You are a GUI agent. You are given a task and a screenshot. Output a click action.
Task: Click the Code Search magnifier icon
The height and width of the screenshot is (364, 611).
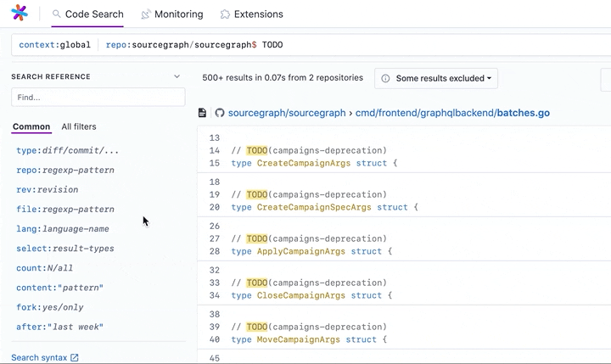[57, 14]
